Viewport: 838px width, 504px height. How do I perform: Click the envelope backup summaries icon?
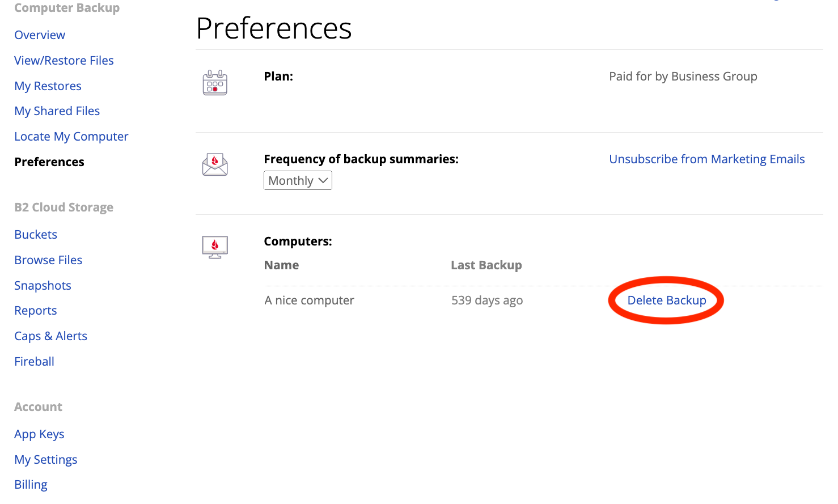tap(215, 164)
